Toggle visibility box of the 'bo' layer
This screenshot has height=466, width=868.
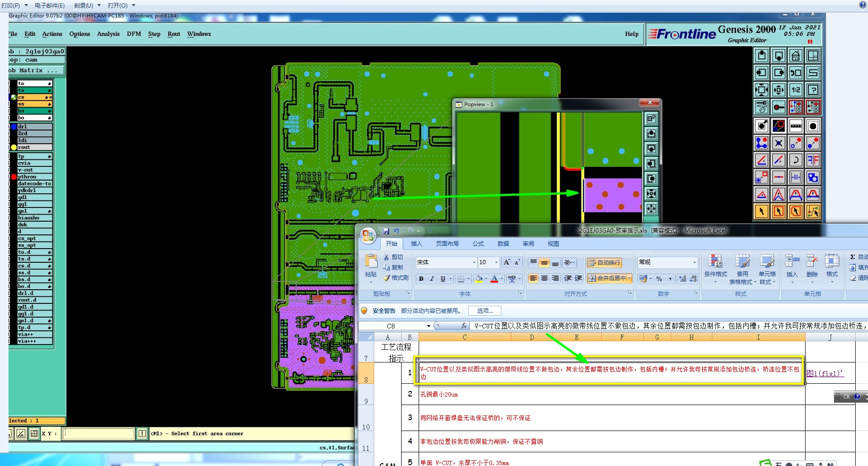click(x=13, y=118)
